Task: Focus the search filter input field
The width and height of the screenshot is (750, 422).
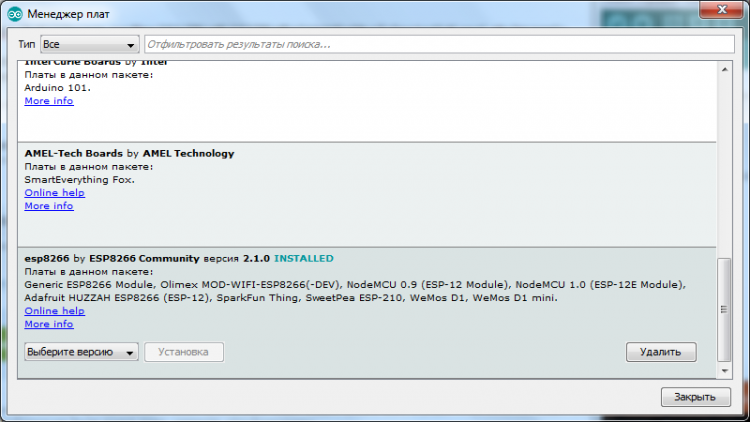Action: (439, 44)
